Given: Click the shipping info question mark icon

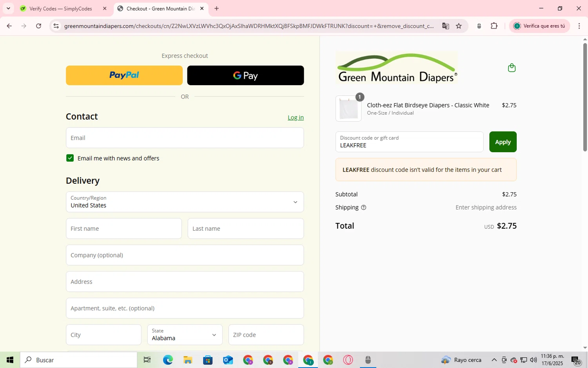Looking at the screenshot, I should click(363, 208).
